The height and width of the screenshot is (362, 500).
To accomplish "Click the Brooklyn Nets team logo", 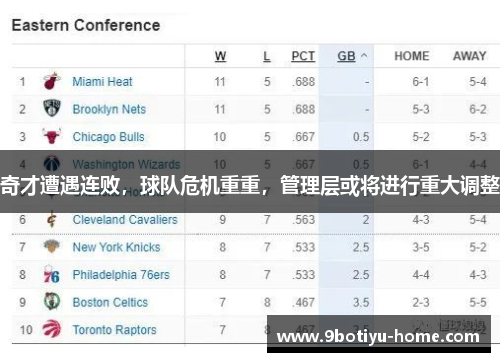I will 52,108.
